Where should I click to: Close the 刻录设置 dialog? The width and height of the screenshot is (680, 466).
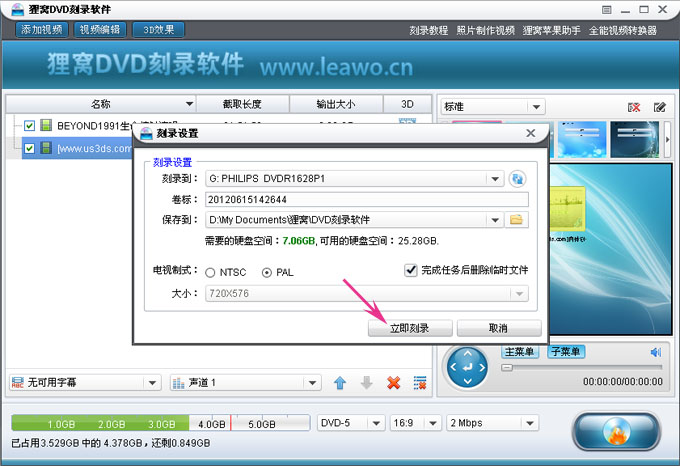[x=530, y=133]
